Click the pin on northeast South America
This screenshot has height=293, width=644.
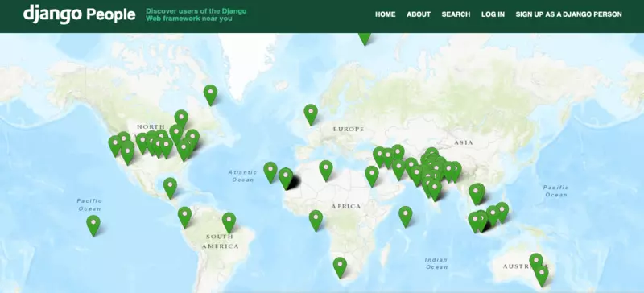point(229,222)
